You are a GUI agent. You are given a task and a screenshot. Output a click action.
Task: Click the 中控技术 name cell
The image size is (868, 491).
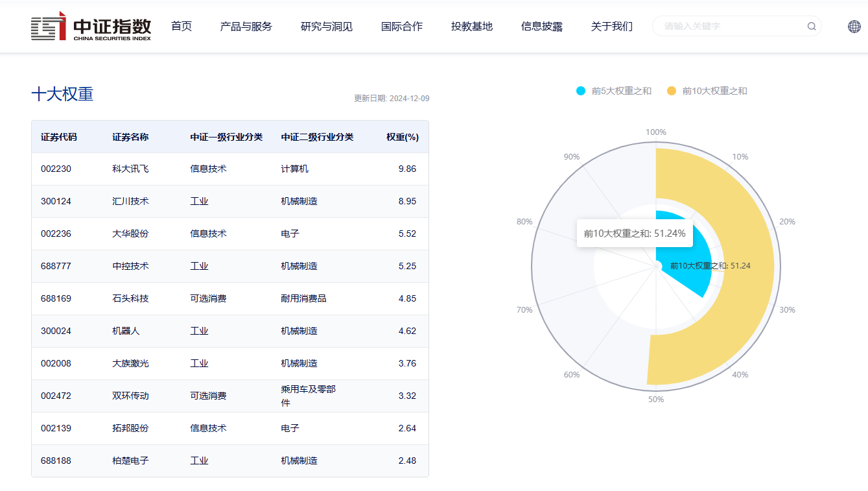pyautogui.click(x=130, y=266)
